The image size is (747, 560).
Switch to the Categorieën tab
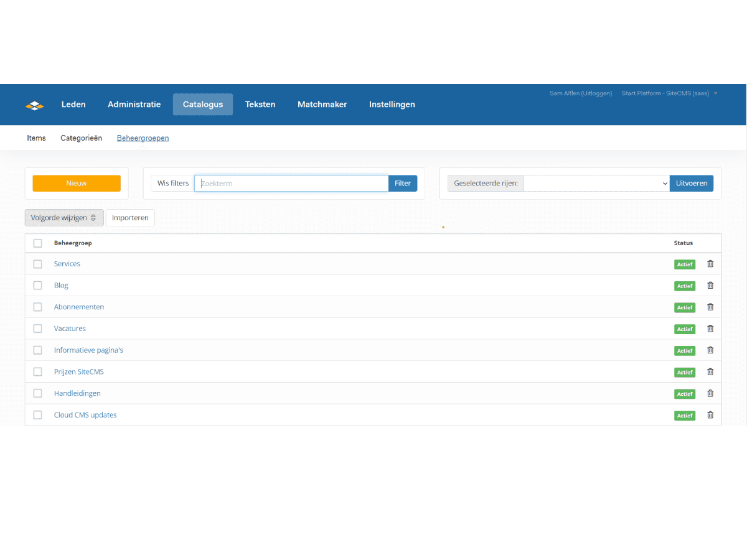(81, 138)
